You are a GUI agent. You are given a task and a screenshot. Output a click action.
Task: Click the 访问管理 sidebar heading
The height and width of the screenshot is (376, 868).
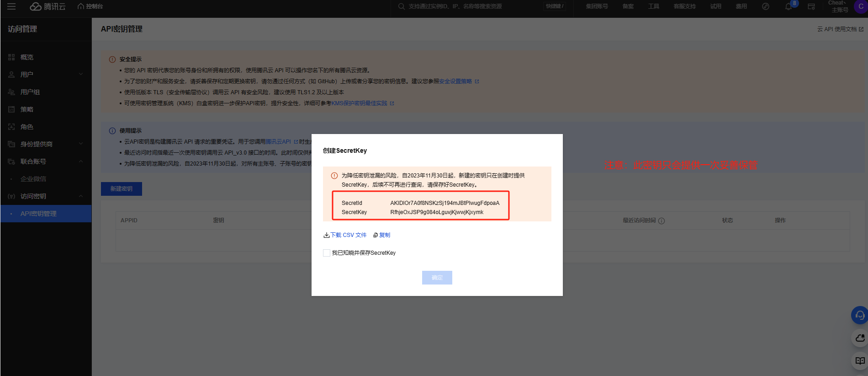coord(22,29)
